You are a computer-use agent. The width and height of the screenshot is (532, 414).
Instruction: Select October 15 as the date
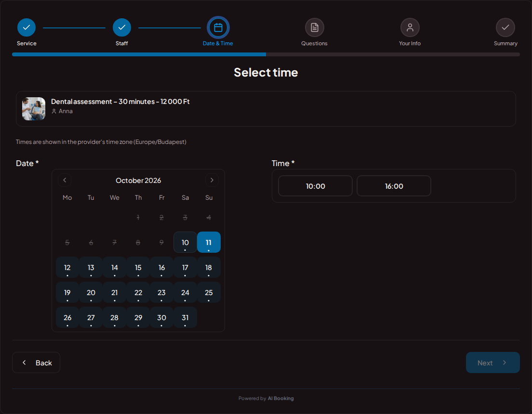click(x=138, y=267)
